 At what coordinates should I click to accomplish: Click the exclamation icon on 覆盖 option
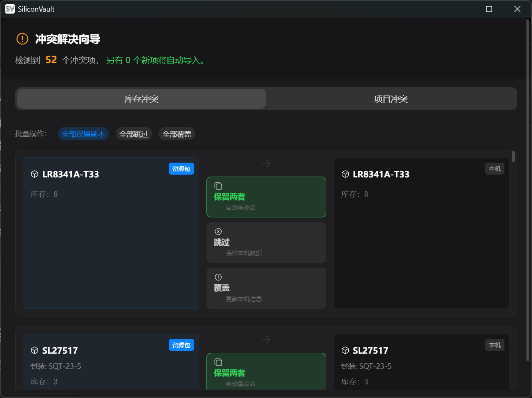coord(218,277)
